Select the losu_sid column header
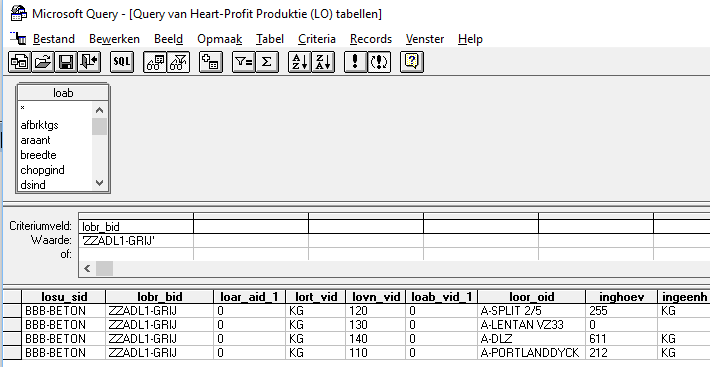The image size is (710, 367). click(x=64, y=297)
